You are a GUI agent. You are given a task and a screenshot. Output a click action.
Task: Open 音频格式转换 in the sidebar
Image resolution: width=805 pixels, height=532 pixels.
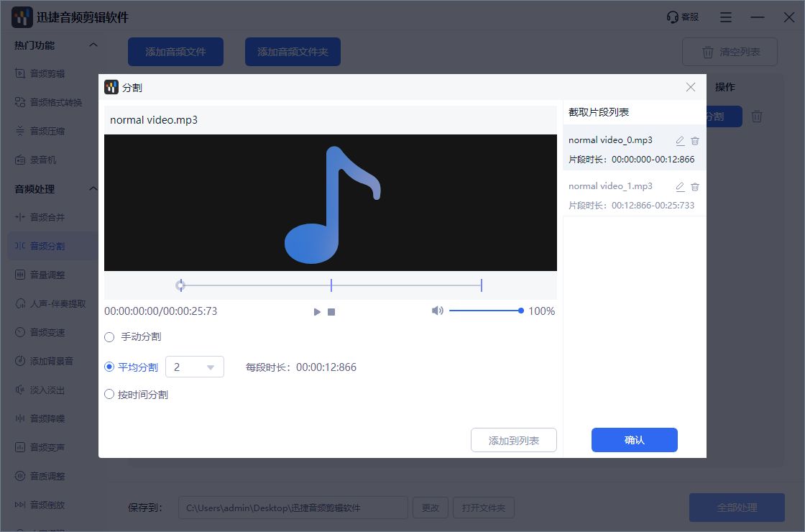[x=56, y=102]
